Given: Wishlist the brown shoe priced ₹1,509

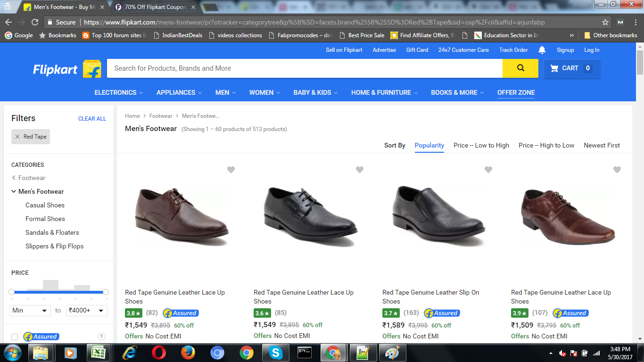Looking at the screenshot, I should (x=617, y=170).
